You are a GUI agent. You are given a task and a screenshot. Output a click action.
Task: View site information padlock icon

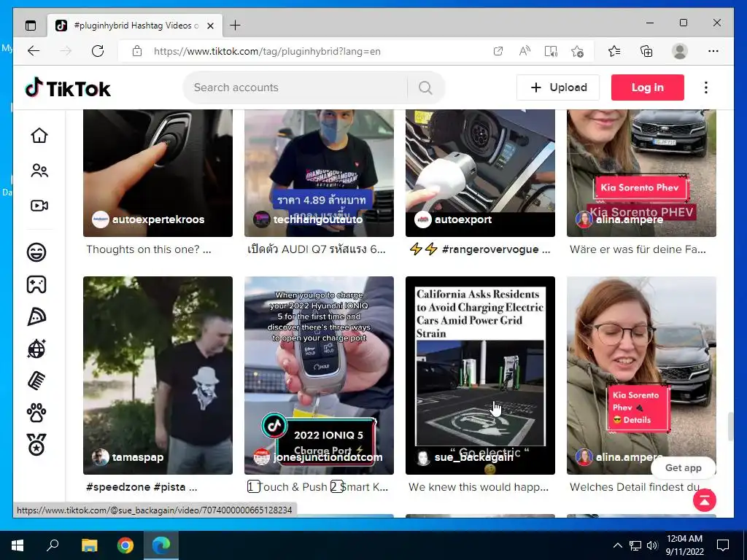pos(137,51)
